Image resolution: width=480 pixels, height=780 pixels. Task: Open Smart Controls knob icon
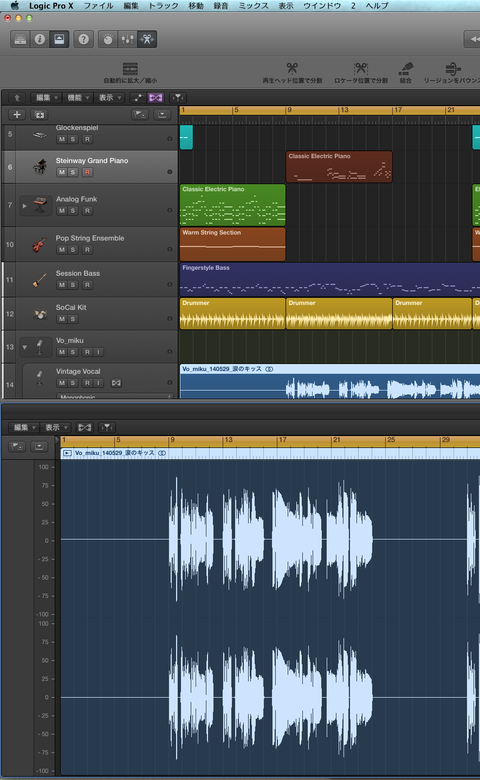(x=108, y=39)
